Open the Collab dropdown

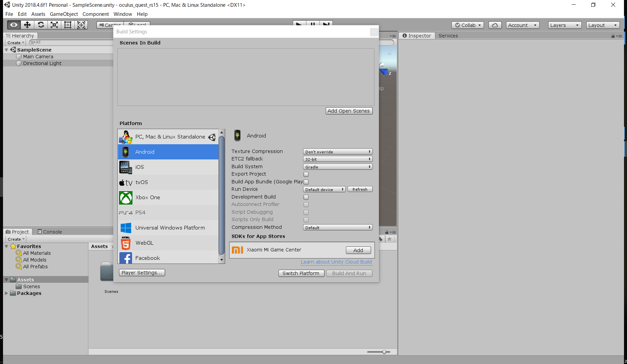(x=468, y=25)
